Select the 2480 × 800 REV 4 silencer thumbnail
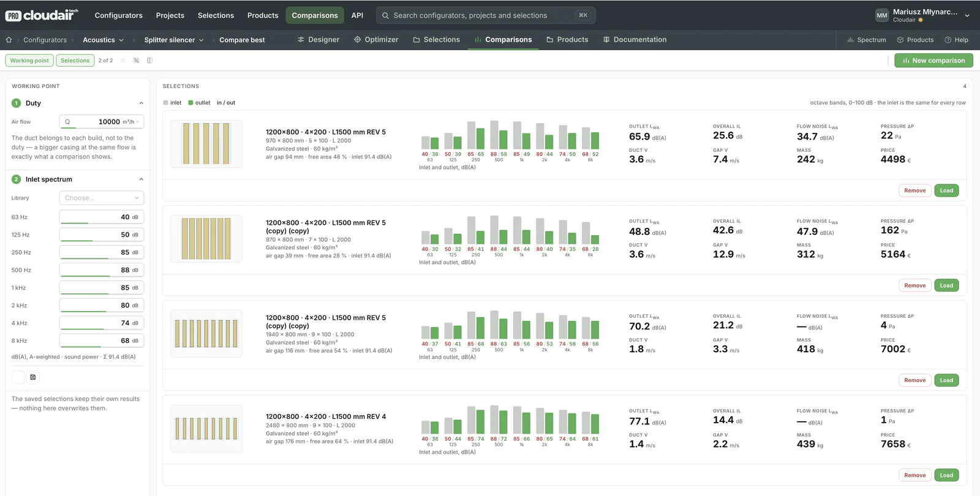The image size is (980, 496). pos(206,429)
